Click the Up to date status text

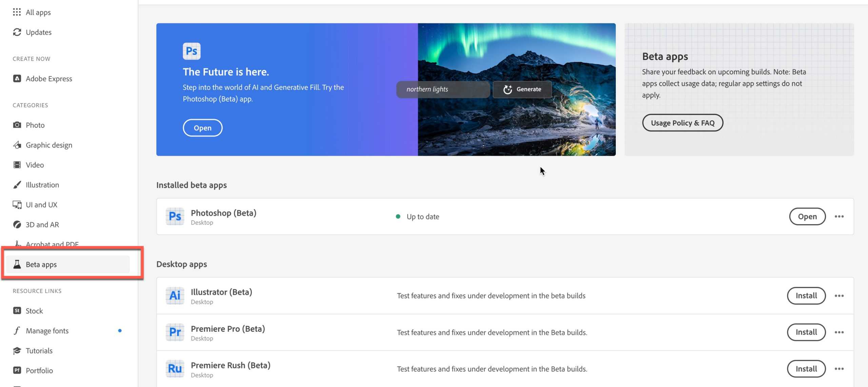pos(423,217)
